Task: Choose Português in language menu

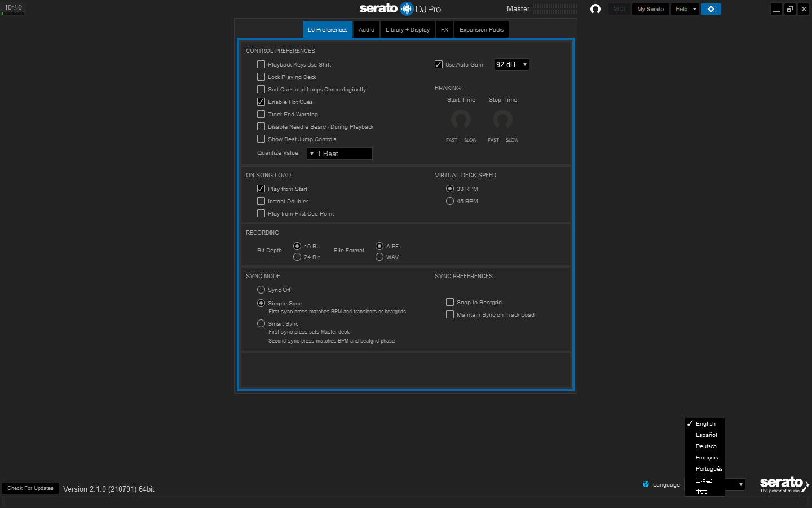Action: (705, 468)
